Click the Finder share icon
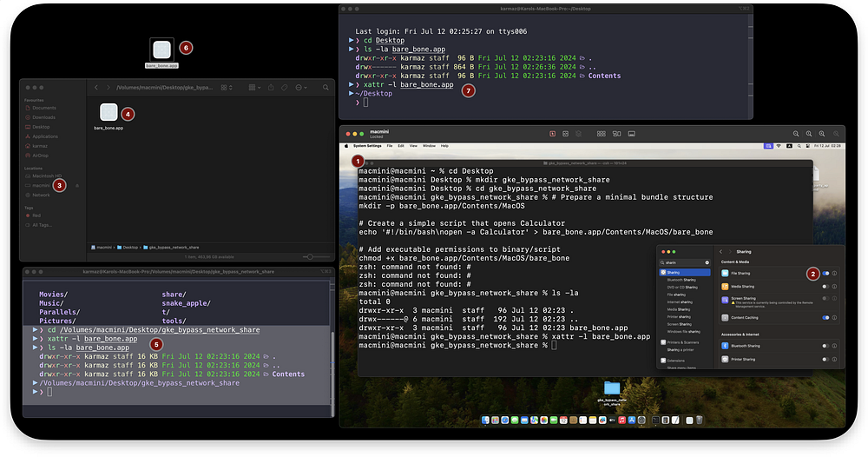This screenshot has height=457, width=868. point(271,88)
